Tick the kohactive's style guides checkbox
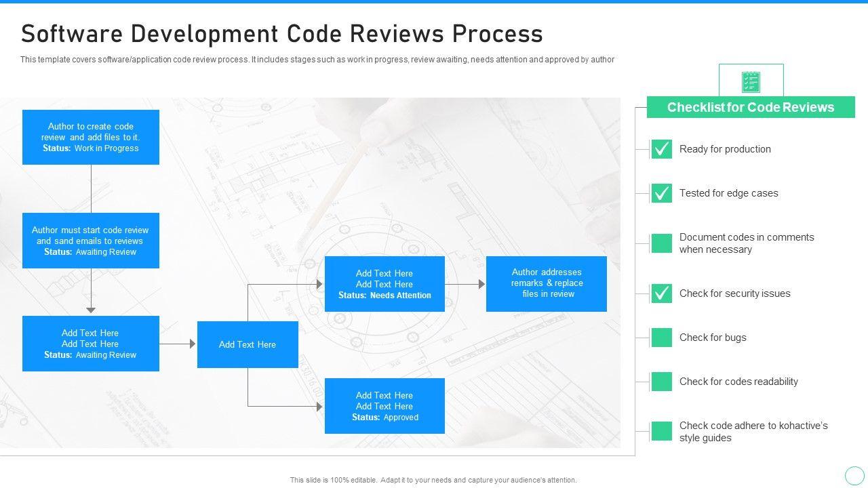868x488 pixels. coord(661,431)
